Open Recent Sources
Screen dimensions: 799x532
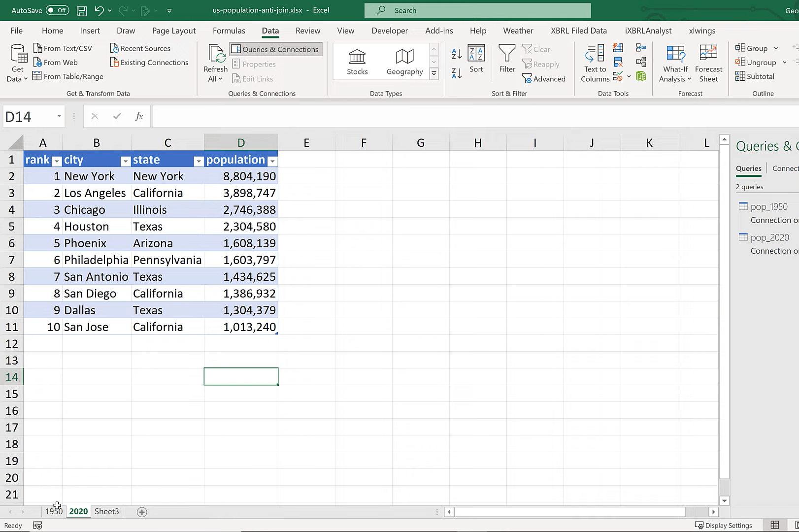pos(140,48)
